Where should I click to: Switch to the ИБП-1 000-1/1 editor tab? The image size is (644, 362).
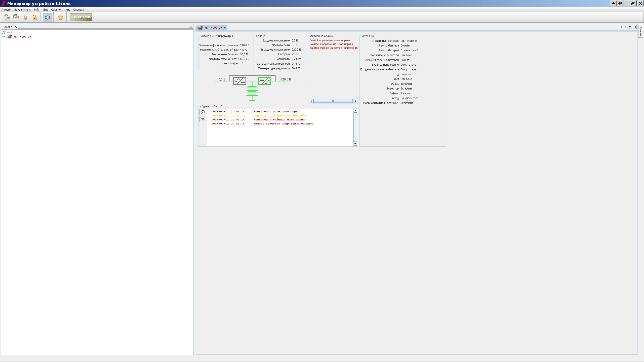(x=213, y=28)
